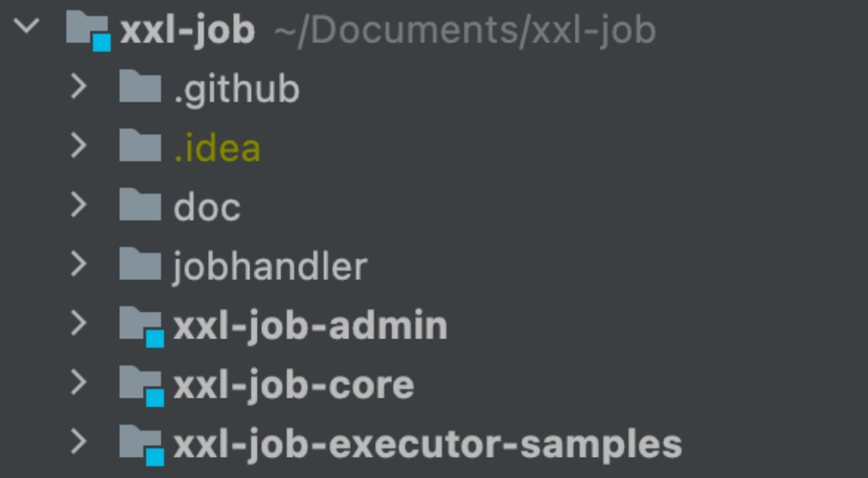The image size is (868, 478).
Task: Click the doc folder icon
Action: [x=140, y=206]
